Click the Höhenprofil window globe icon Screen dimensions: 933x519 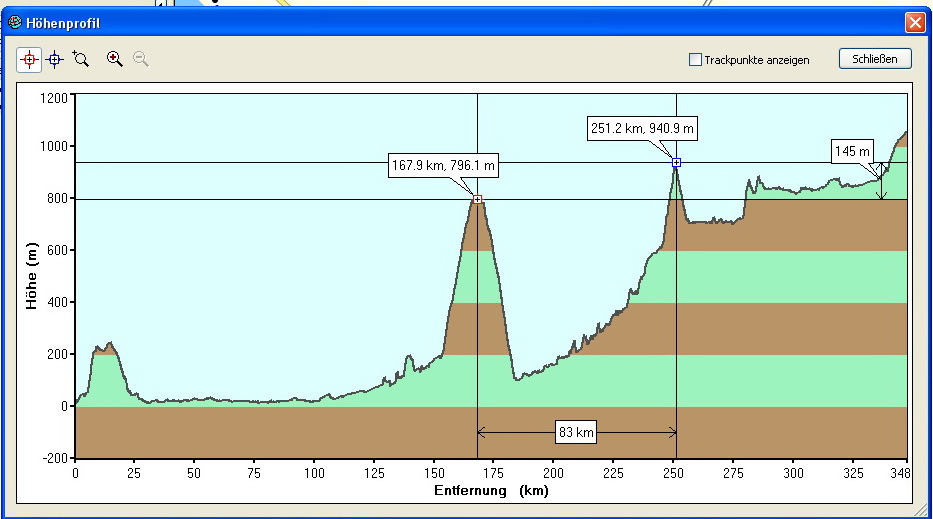tap(15, 22)
